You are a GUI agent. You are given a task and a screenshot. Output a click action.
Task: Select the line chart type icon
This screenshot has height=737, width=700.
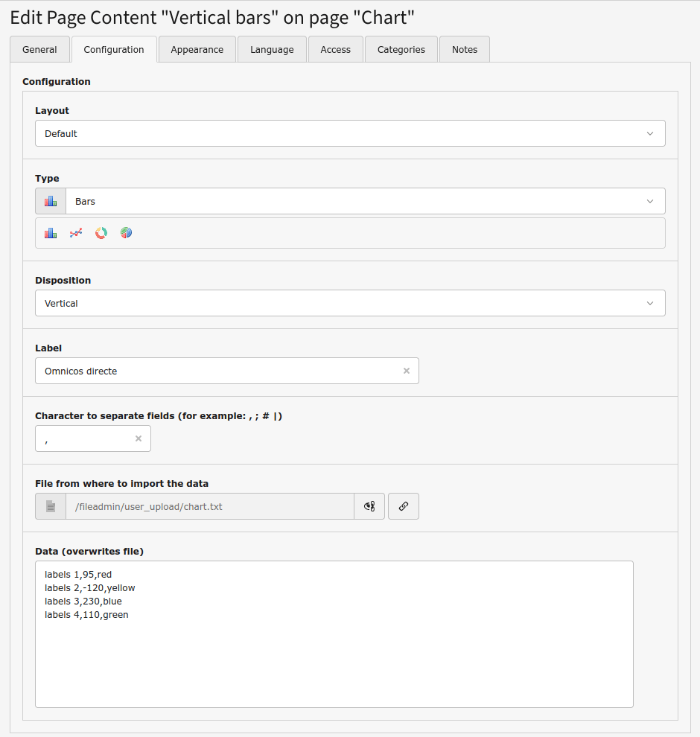pyautogui.click(x=76, y=233)
